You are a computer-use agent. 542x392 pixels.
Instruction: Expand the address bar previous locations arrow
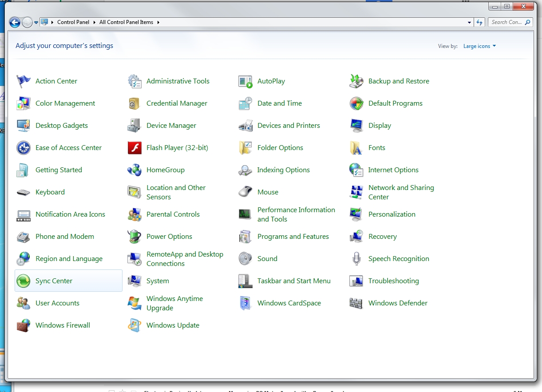point(470,22)
